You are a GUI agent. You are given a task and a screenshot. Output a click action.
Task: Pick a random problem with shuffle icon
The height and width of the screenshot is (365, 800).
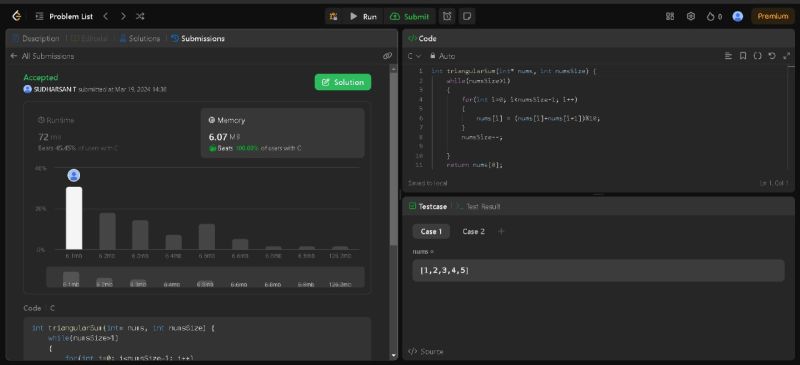tap(140, 16)
